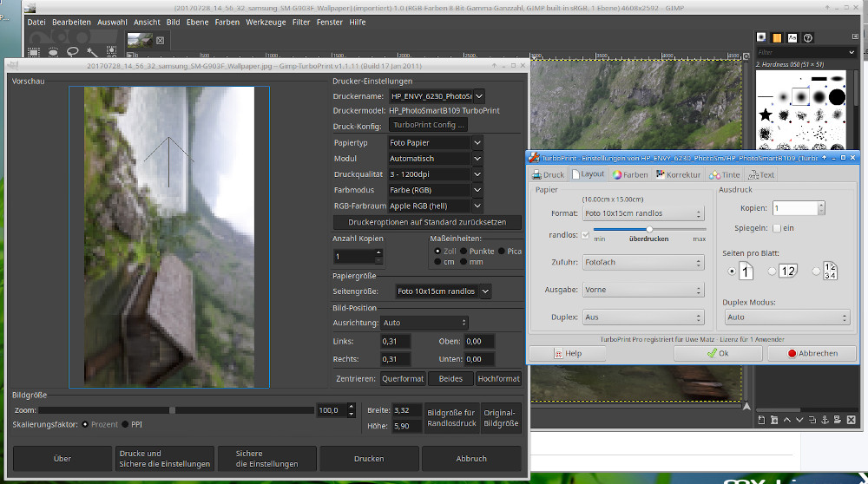Click Abbrechen in the TurboPrint dialog
The image size is (868, 484).
coord(812,353)
